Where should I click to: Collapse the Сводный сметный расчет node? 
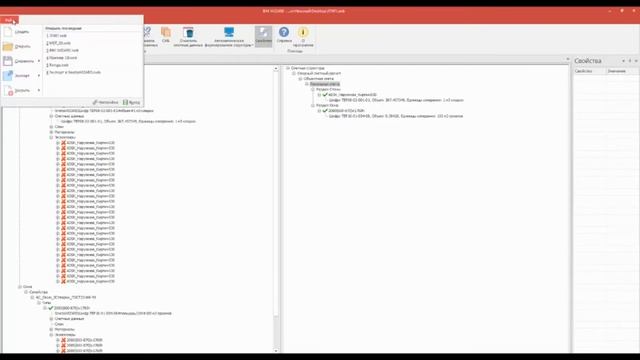(x=294, y=73)
